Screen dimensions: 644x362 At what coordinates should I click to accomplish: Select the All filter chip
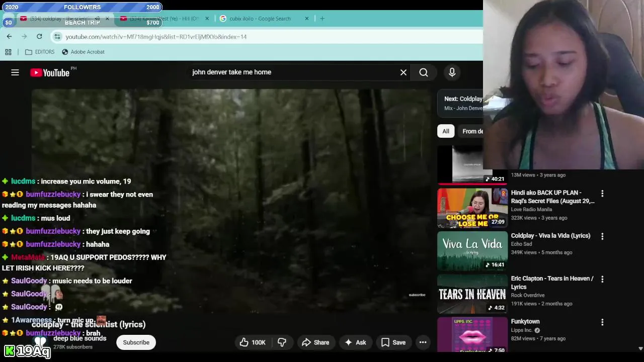point(446,131)
